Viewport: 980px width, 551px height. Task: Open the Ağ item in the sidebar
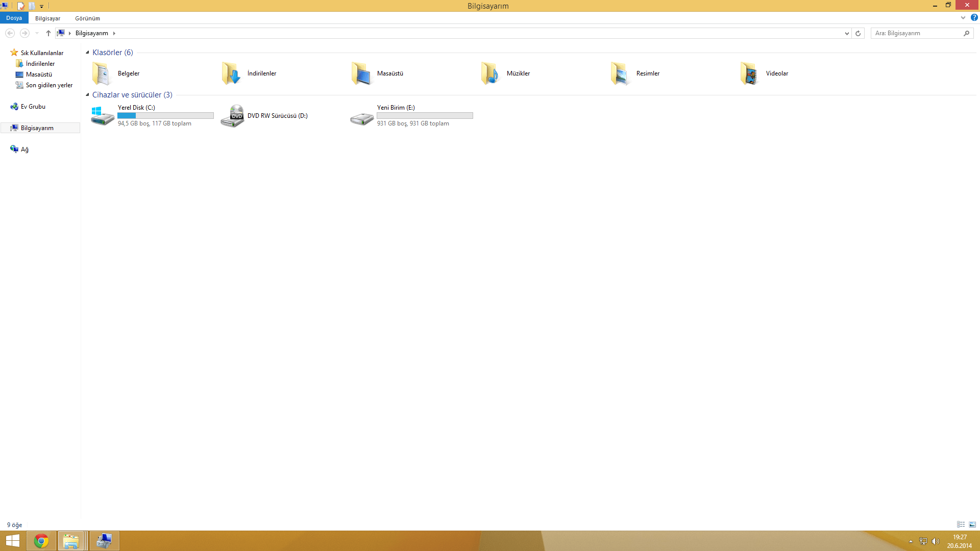tap(24, 149)
